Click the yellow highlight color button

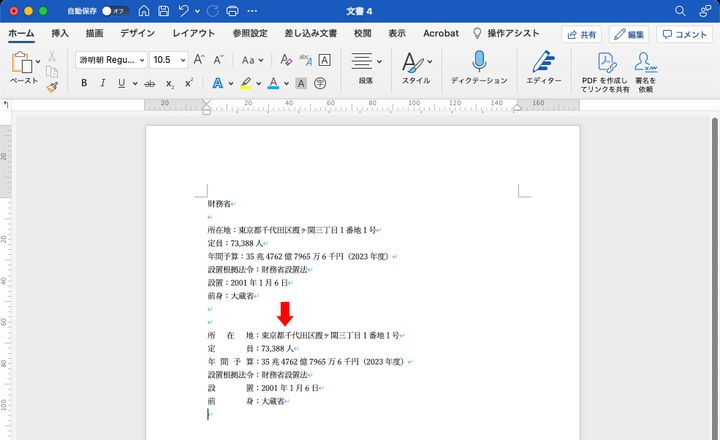pyautogui.click(x=246, y=83)
